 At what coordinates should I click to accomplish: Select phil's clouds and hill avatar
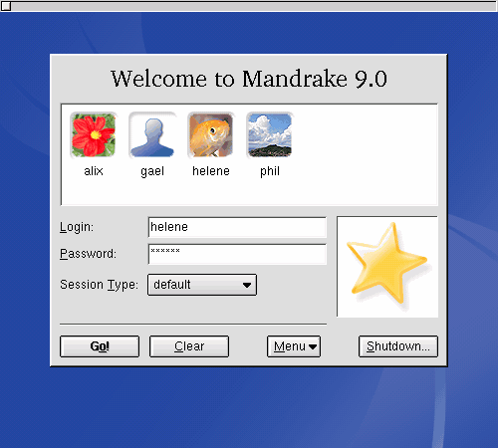point(270,135)
